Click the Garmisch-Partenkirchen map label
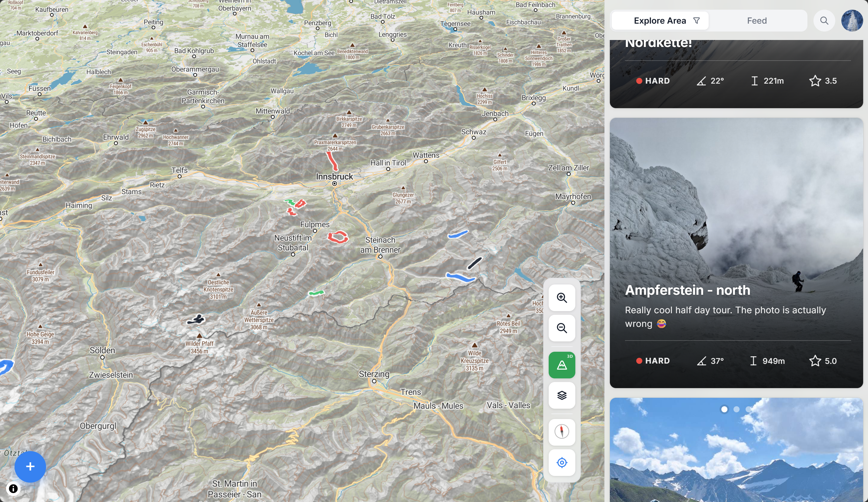868x502 pixels. [x=203, y=96]
